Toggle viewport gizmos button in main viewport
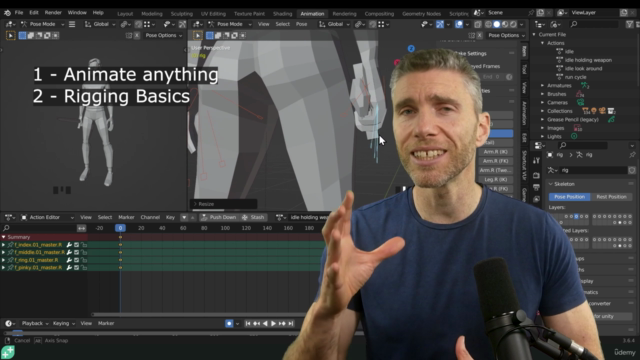The image size is (640, 360). coord(440,24)
